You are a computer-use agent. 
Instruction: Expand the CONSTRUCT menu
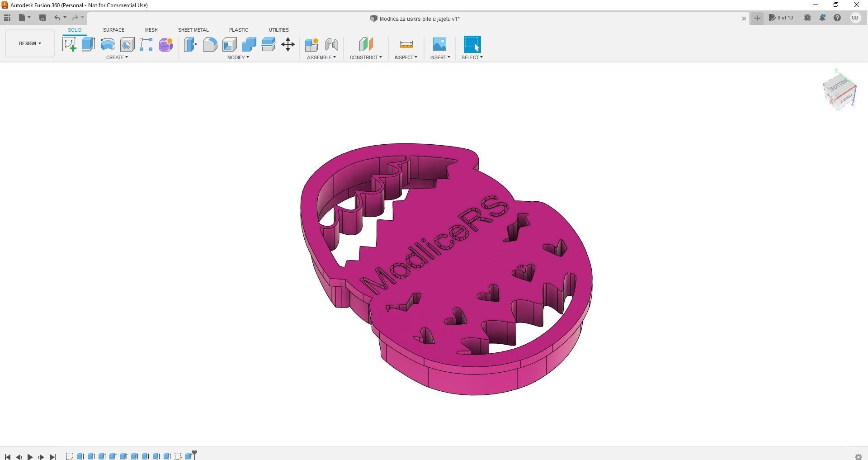coord(366,57)
